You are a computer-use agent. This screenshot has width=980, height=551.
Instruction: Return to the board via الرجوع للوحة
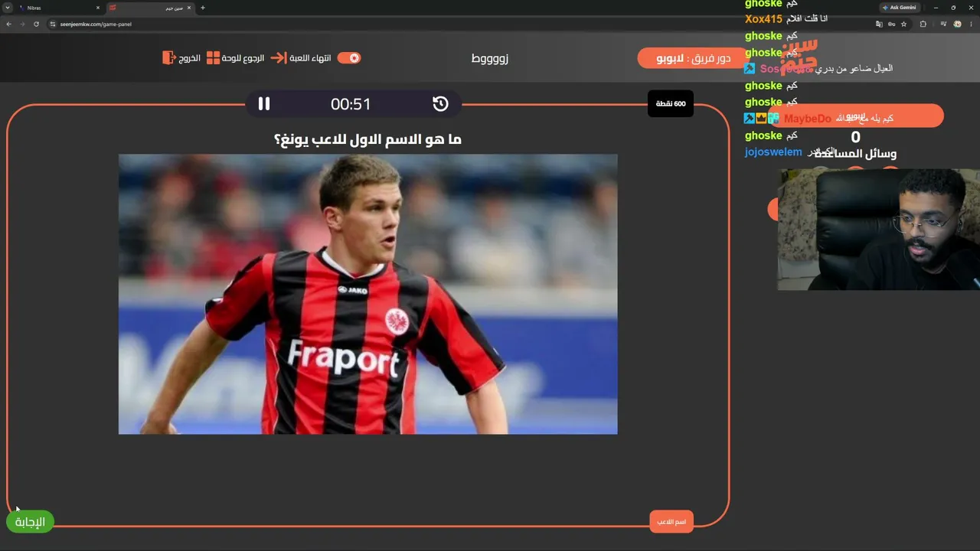click(x=243, y=58)
